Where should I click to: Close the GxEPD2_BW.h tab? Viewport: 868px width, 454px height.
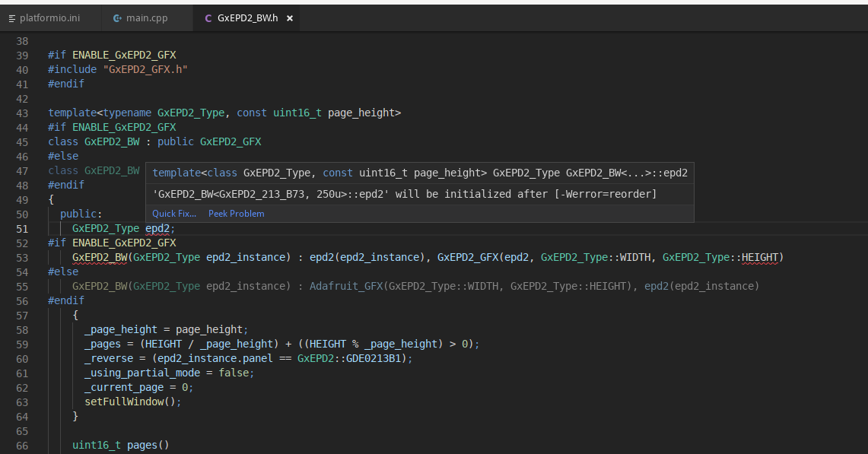[x=290, y=17]
